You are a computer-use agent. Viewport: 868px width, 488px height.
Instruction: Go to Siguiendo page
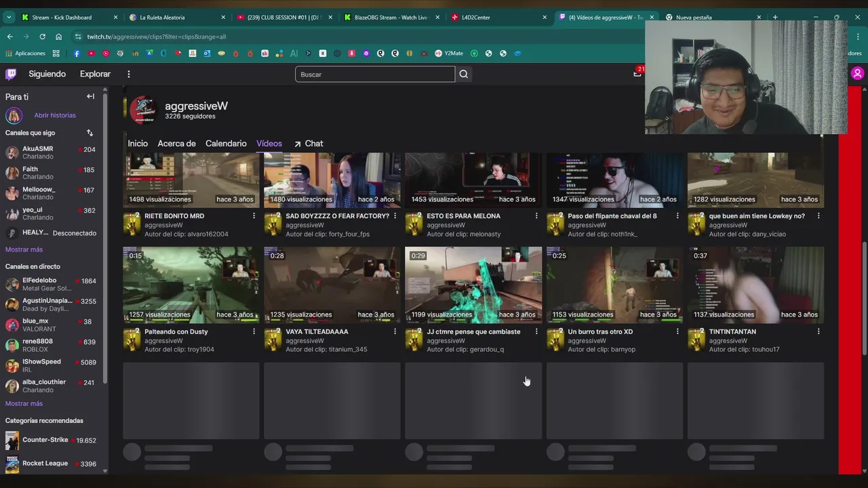(x=47, y=74)
